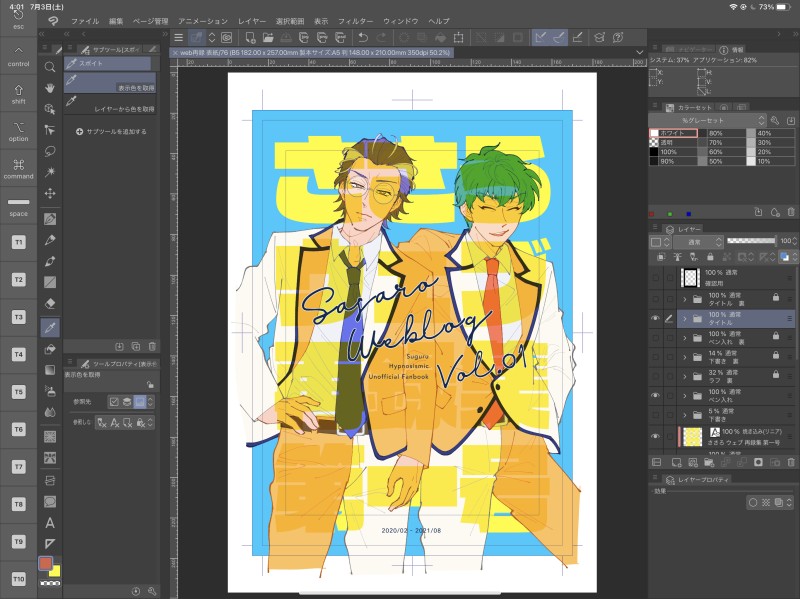
Task: Hide the yellow text layer ささろ ウェブ
Action: [x=655, y=436]
